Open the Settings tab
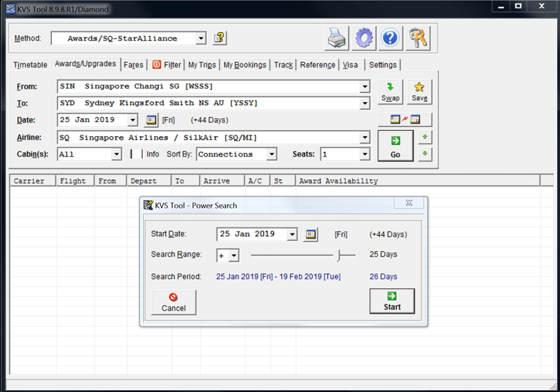560x392 pixels. (383, 65)
